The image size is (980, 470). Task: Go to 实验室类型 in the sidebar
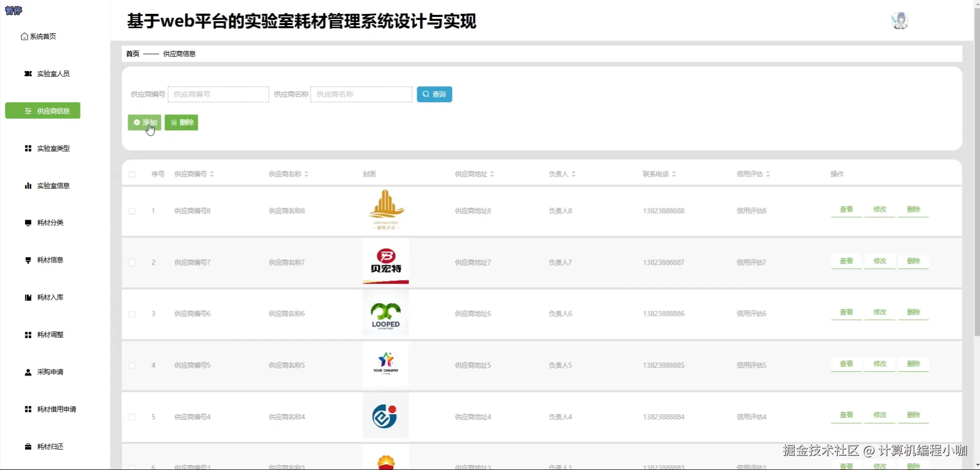click(x=53, y=148)
